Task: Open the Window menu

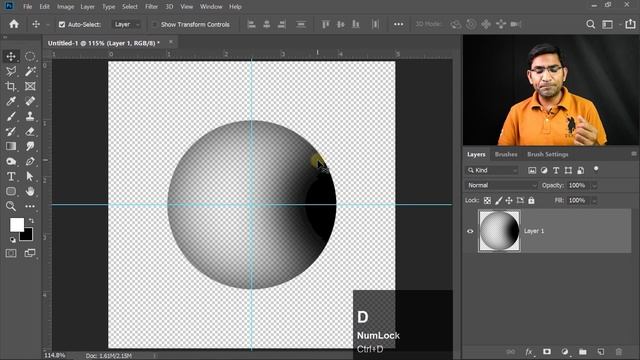Action: pos(211,7)
